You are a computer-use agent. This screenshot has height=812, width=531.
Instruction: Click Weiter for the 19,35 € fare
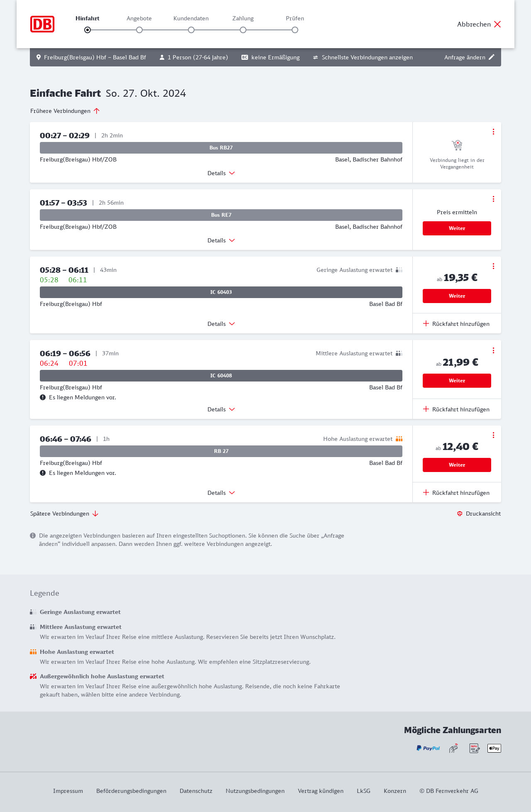[x=457, y=296]
